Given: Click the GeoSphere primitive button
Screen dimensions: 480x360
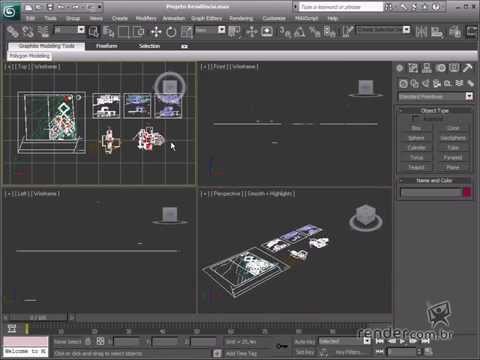Looking at the screenshot, I should click(x=453, y=138).
